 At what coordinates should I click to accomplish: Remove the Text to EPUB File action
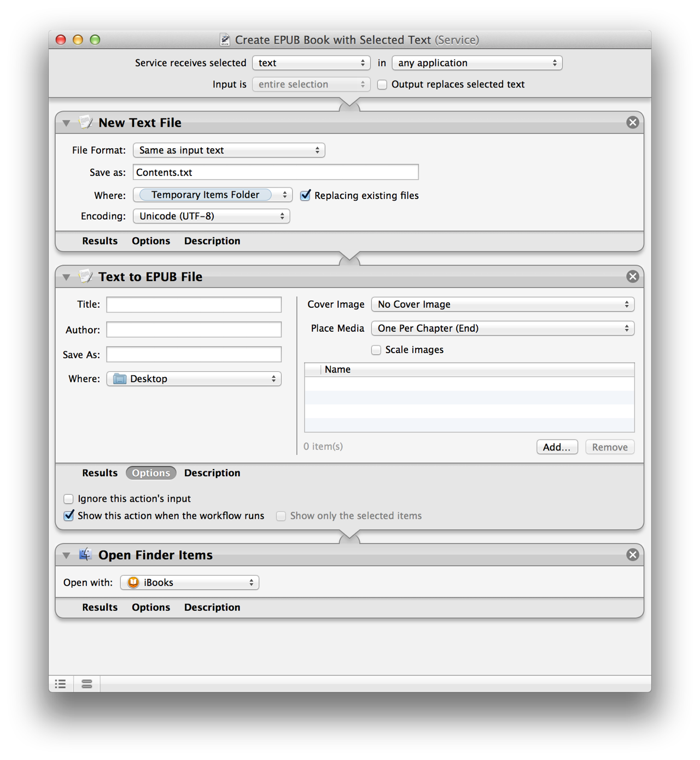[633, 277]
